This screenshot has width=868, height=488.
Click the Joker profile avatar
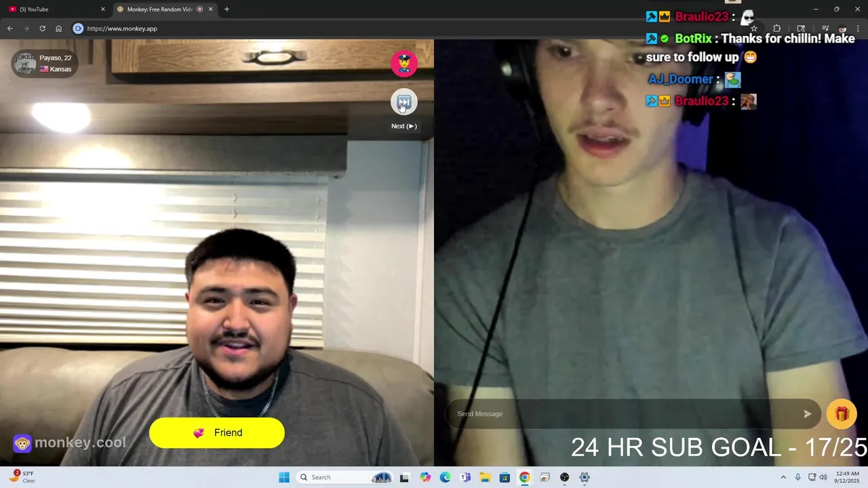coord(25,64)
